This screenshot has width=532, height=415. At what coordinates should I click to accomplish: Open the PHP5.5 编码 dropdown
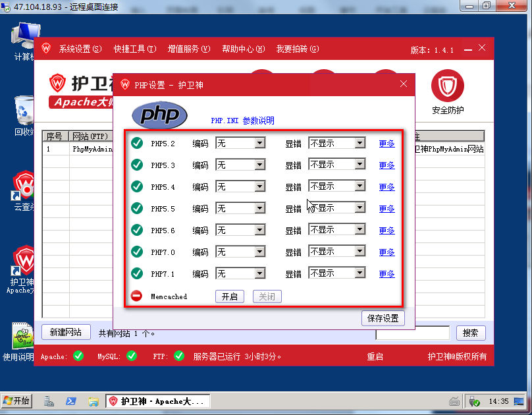coord(240,208)
